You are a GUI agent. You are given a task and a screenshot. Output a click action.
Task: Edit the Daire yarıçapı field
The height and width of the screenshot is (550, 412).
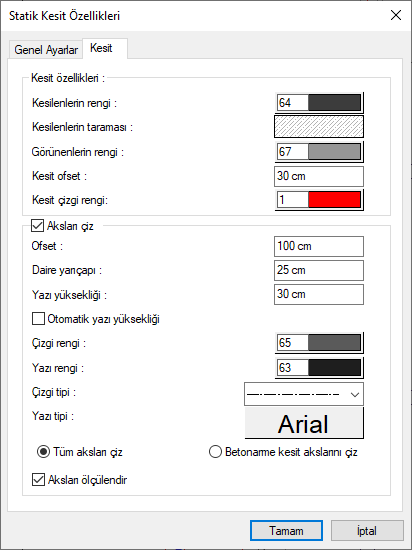point(319,270)
